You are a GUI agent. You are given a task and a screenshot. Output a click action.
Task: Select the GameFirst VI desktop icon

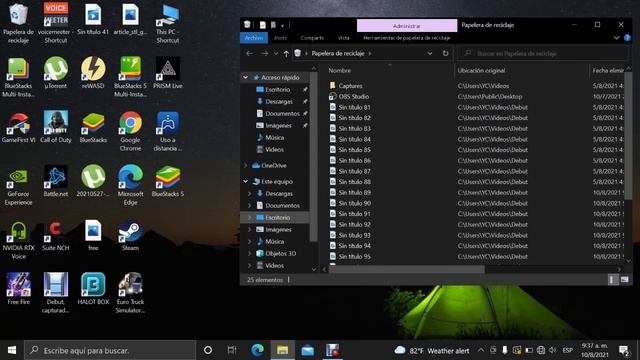pyautogui.click(x=18, y=127)
